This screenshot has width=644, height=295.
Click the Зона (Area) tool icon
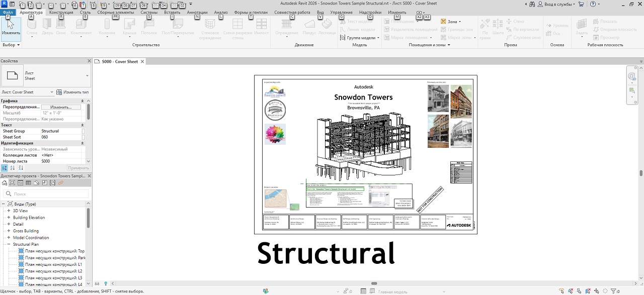tap(443, 22)
